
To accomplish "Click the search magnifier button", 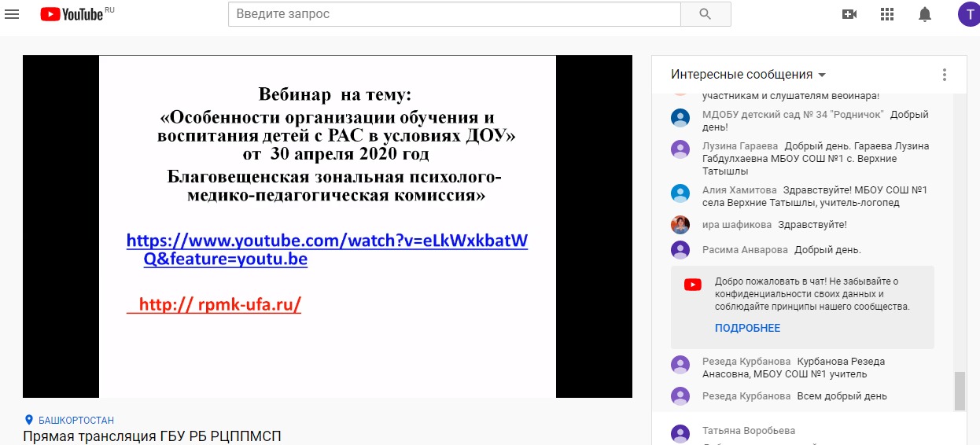I will point(705,14).
